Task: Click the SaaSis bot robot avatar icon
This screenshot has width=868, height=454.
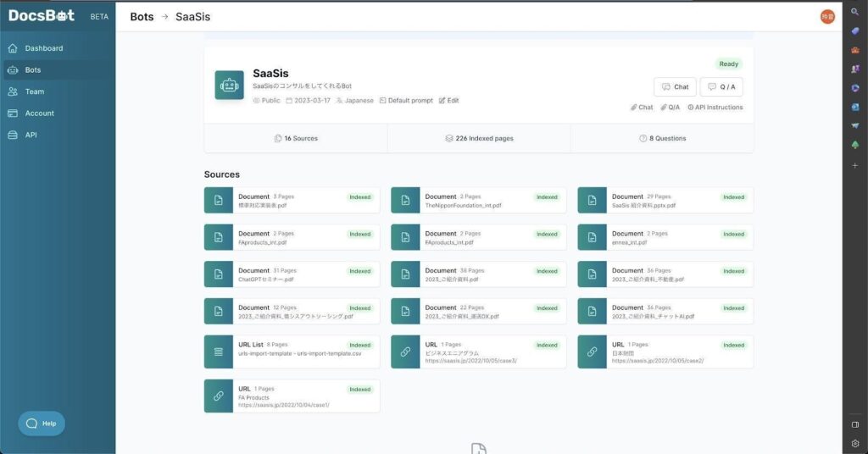Action: pyautogui.click(x=229, y=85)
